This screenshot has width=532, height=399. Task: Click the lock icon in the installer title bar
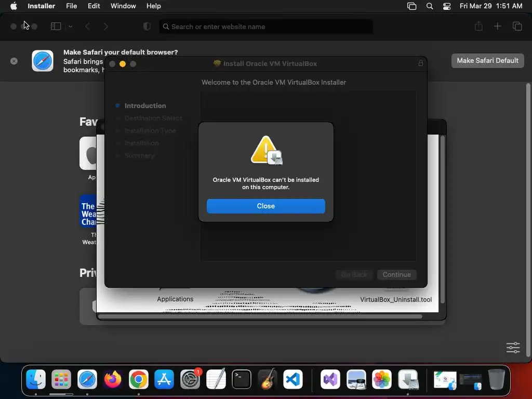pyautogui.click(x=420, y=63)
